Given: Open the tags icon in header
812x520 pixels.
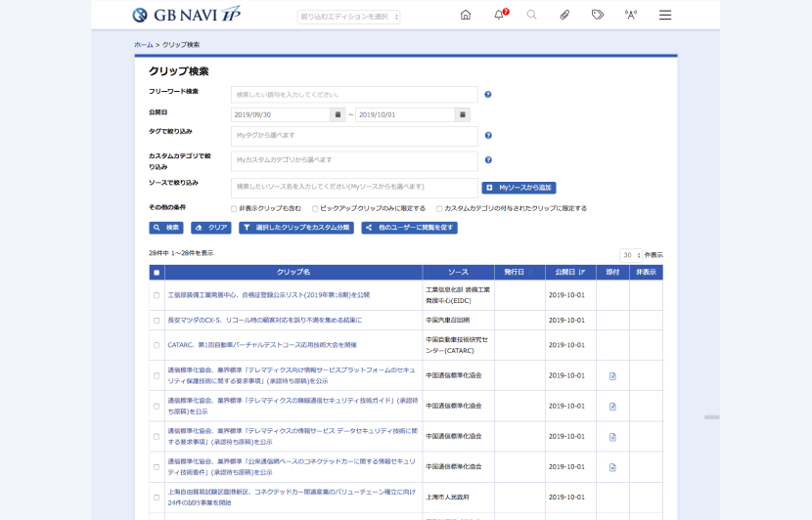Looking at the screenshot, I should tap(598, 15).
